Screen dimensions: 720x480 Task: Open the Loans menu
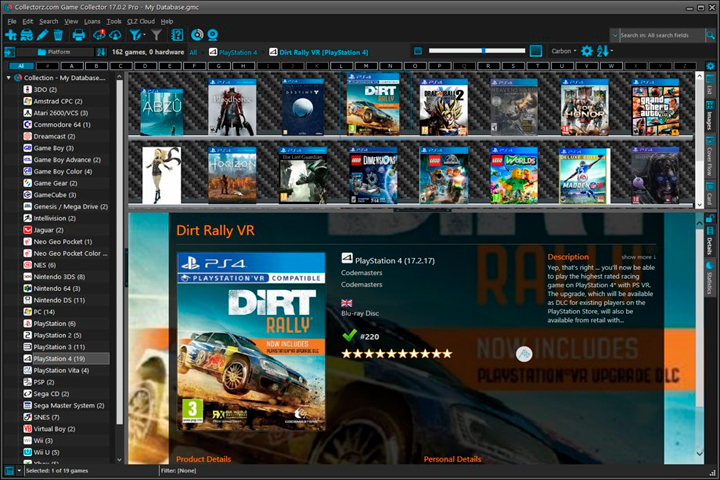(x=92, y=21)
